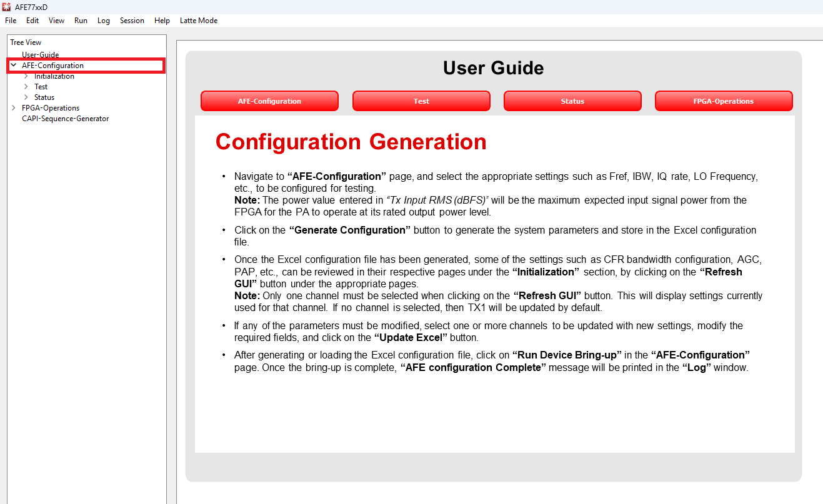
Task: Open the View menu
Action: 56,21
